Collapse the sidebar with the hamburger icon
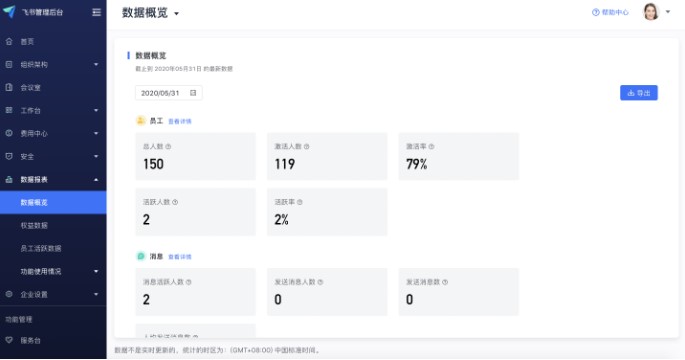685x360 pixels. tap(97, 12)
